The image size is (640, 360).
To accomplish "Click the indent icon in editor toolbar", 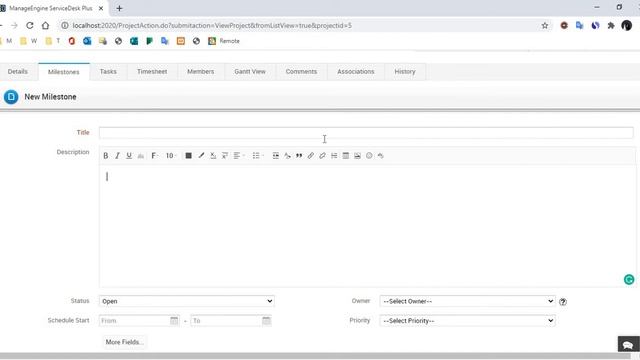I will pos(276,156).
